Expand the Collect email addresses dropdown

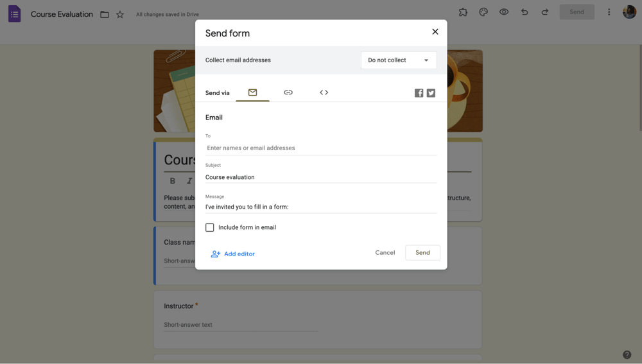click(399, 60)
